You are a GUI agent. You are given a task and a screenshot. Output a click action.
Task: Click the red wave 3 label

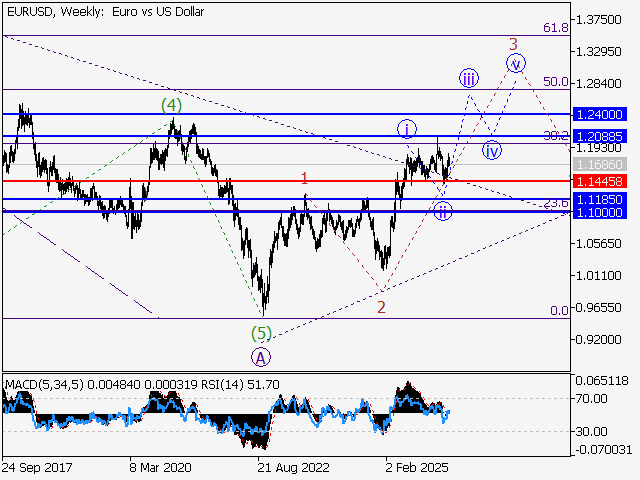pos(513,44)
